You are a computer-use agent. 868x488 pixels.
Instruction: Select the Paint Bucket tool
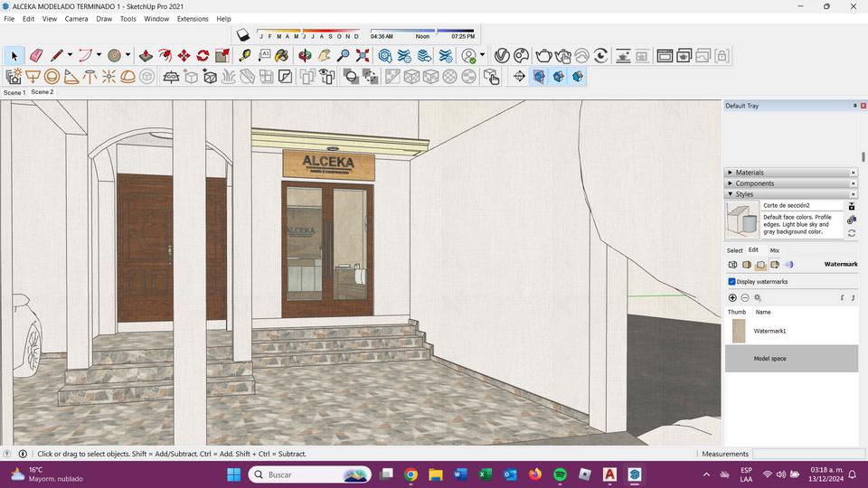[x=282, y=56]
